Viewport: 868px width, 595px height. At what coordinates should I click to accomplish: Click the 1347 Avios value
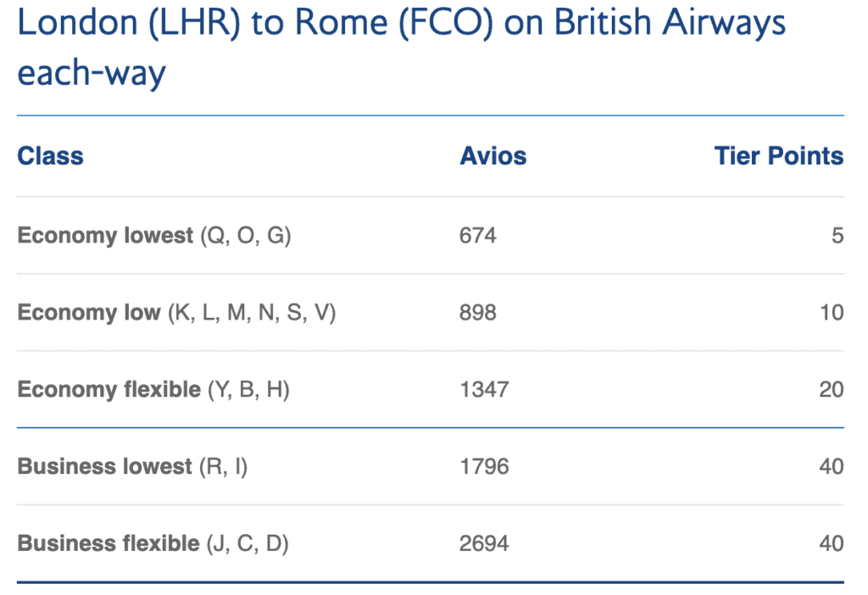click(x=484, y=390)
